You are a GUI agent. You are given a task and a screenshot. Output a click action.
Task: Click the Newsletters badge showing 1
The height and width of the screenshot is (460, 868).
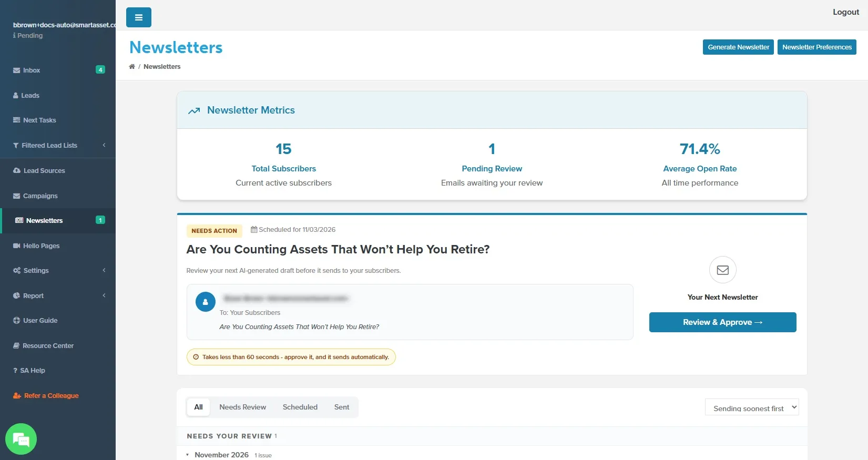pos(100,220)
